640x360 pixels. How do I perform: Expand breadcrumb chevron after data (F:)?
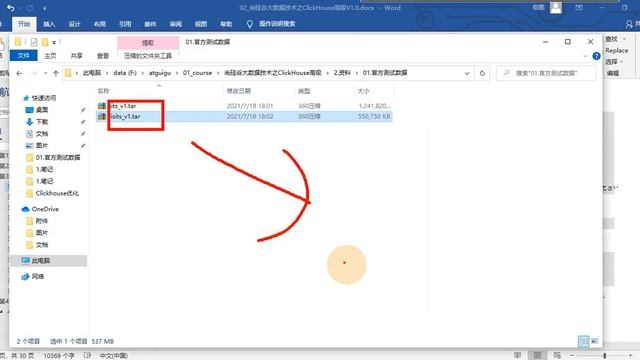pyautogui.click(x=143, y=73)
